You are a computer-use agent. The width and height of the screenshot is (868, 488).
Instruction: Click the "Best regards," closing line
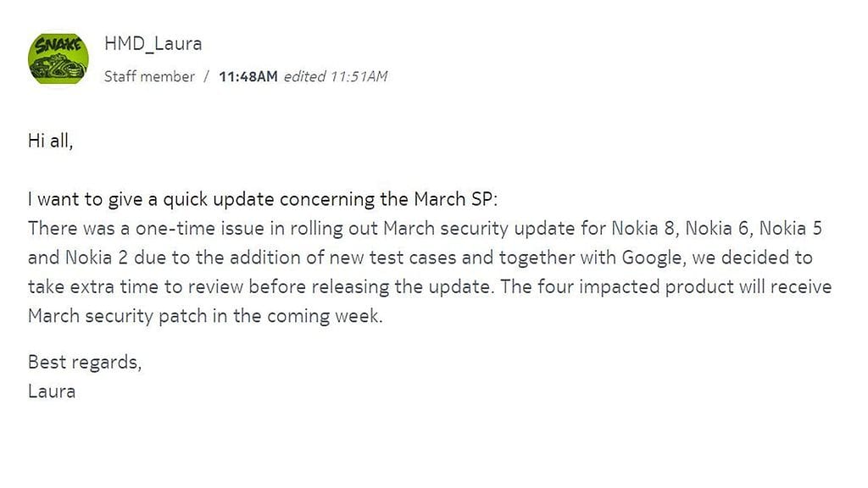coord(84,363)
